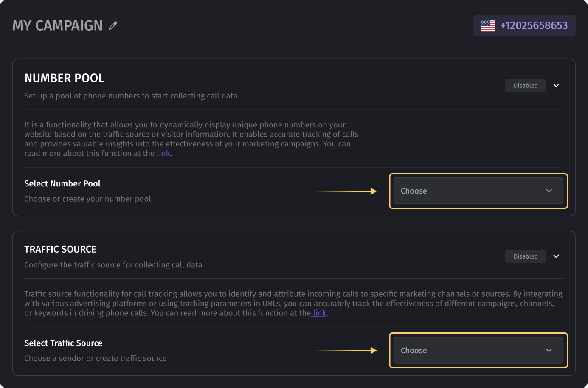The width and height of the screenshot is (588, 388).
Task: Click MY CAMPAIGN title text
Action: pos(57,25)
